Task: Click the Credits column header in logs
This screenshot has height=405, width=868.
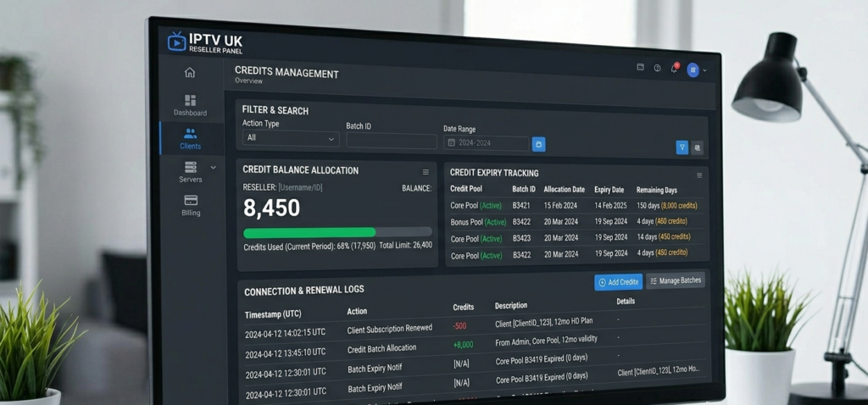Action: (x=464, y=307)
